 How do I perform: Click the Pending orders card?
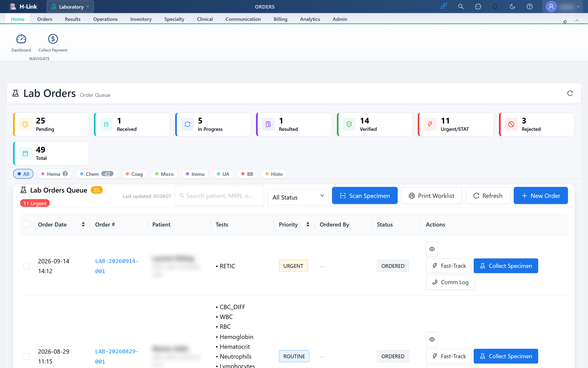click(x=51, y=124)
